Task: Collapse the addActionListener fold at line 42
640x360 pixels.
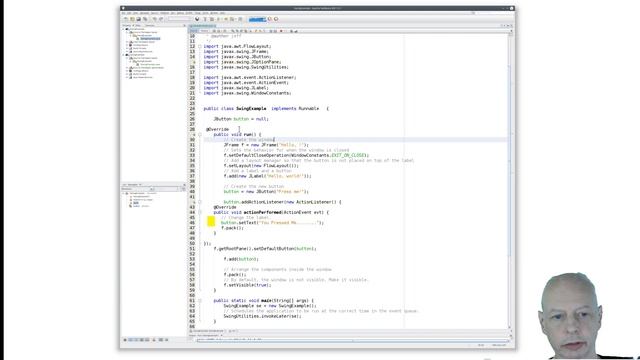Action: pyautogui.click(x=200, y=202)
